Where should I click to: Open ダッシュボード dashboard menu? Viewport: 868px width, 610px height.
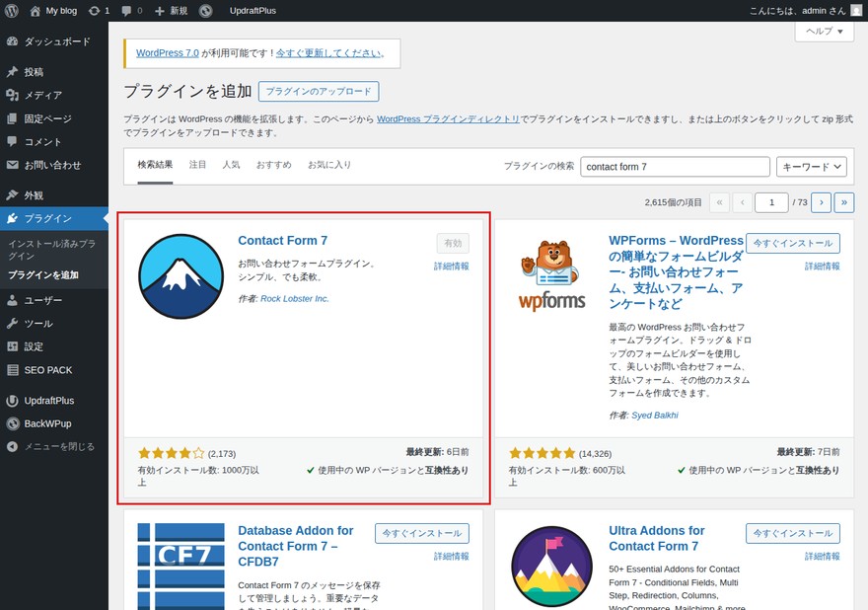coord(54,41)
